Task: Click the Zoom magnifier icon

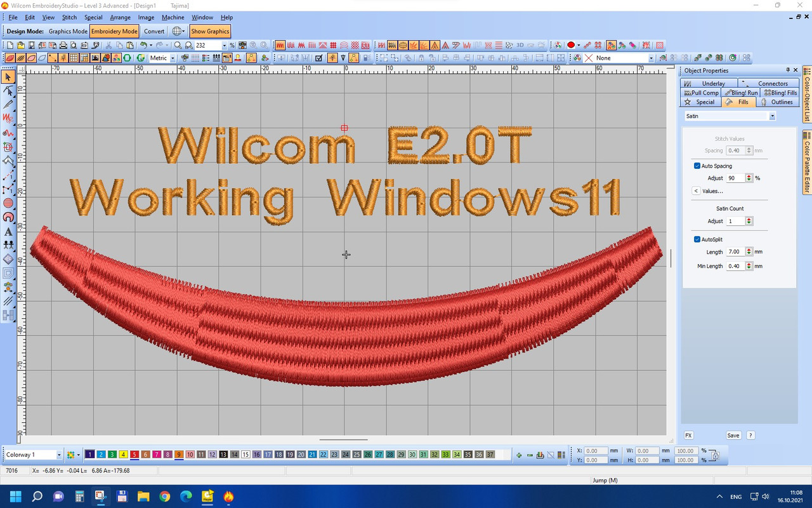Action: (x=178, y=45)
